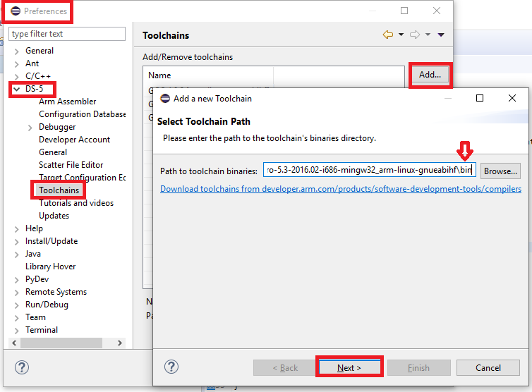Expand the Remote Systems node
The width and height of the screenshot is (532, 392).
click(17, 293)
